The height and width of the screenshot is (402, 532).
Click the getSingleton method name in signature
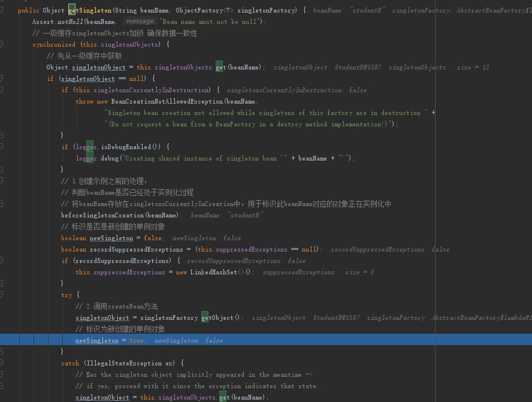pyautogui.click(x=90, y=11)
